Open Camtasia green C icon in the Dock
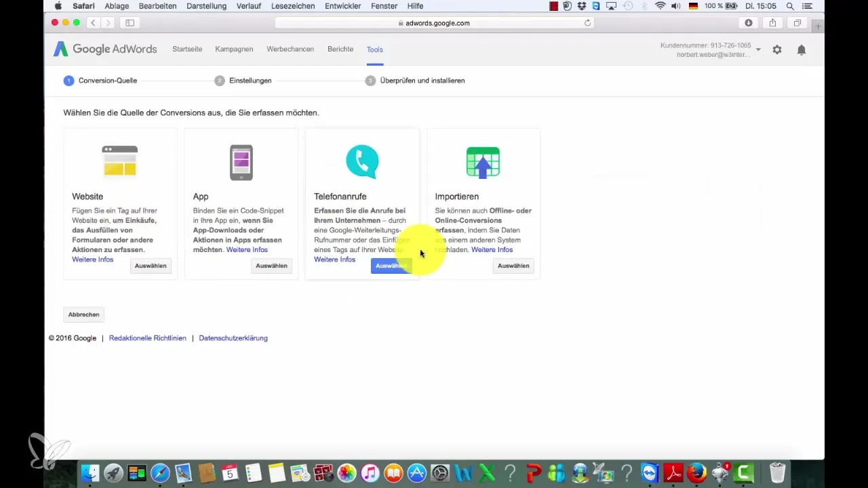This screenshot has width=868, height=488. [743, 473]
